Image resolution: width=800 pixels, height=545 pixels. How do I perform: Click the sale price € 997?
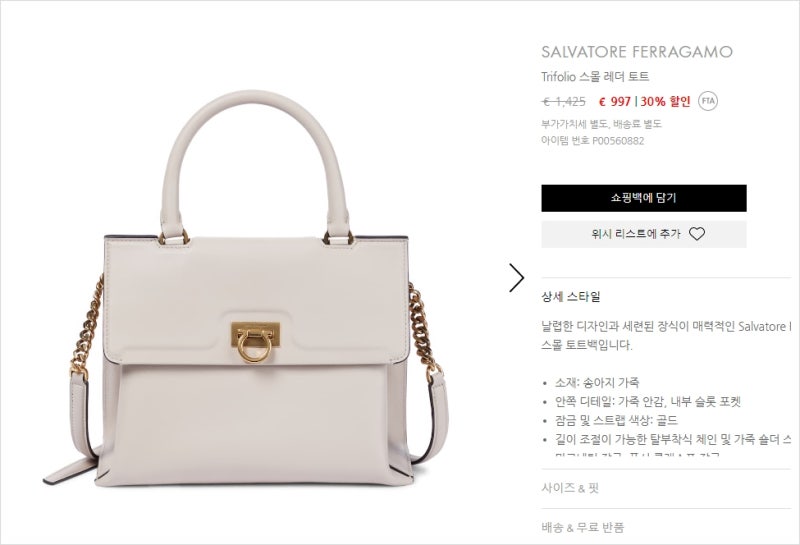615,102
